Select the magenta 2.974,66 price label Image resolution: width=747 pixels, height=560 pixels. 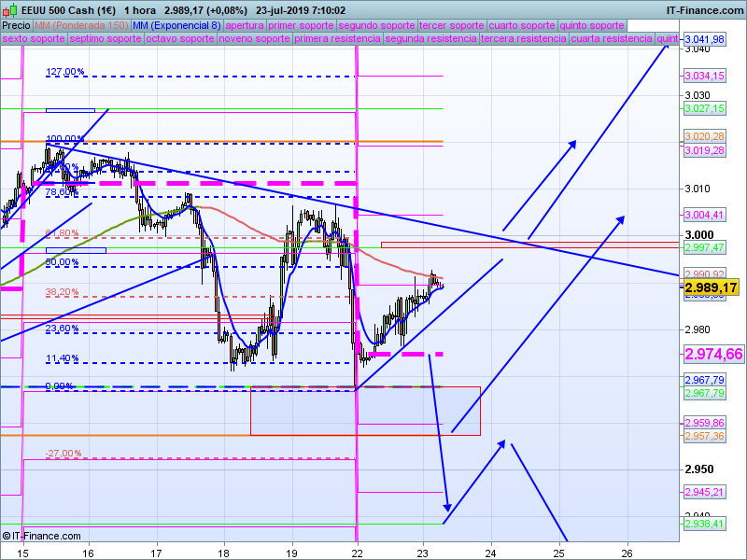coord(713,355)
